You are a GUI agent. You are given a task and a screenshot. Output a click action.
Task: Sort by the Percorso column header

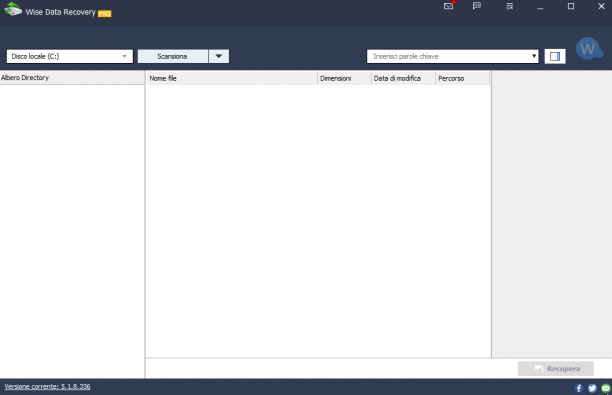[462, 78]
